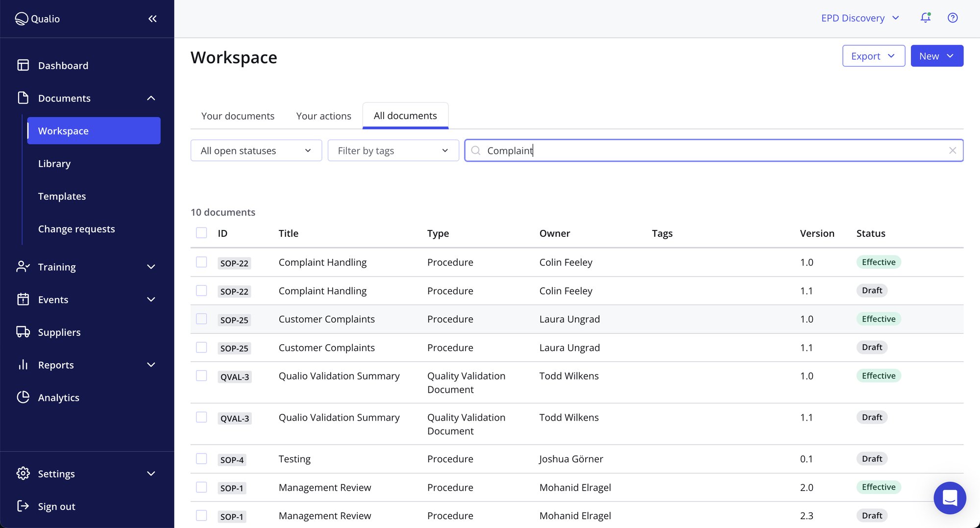This screenshot has width=980, height=528.
Task: Expand the Filter by tags dropdown
Action: tap(393, 151)
